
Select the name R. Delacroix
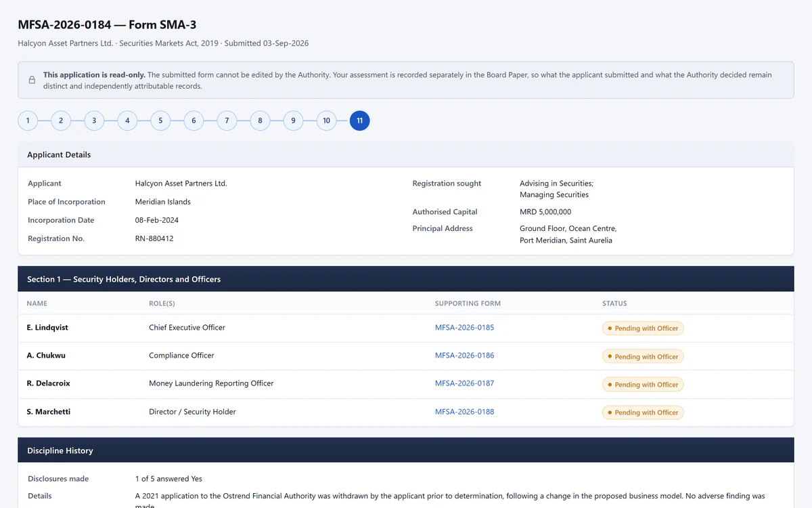(49, 383)
